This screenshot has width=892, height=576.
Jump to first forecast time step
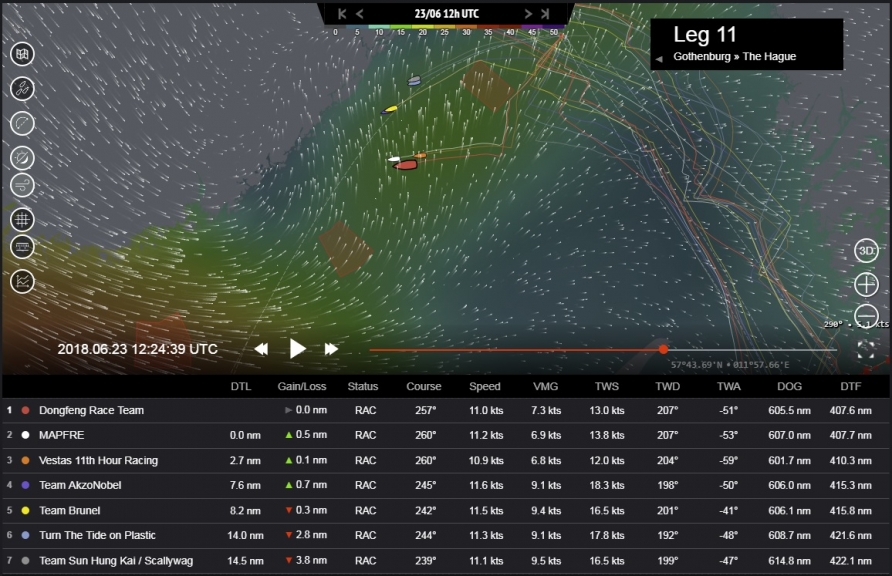point(342,14)
